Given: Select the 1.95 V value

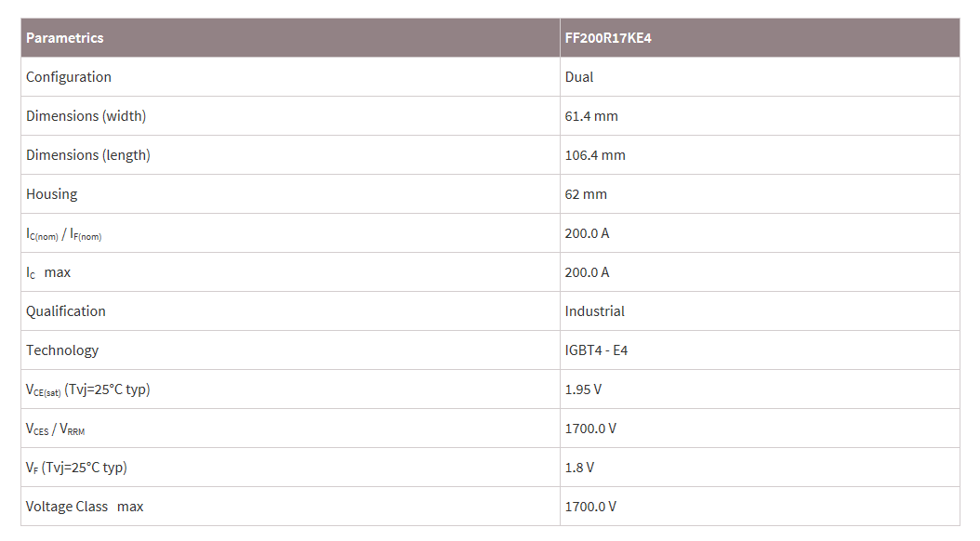Looking at the screenshot, I should point(583,389).
